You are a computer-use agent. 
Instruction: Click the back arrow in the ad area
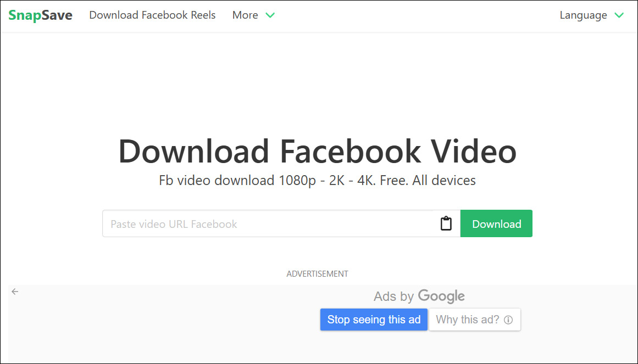[15, 292]
